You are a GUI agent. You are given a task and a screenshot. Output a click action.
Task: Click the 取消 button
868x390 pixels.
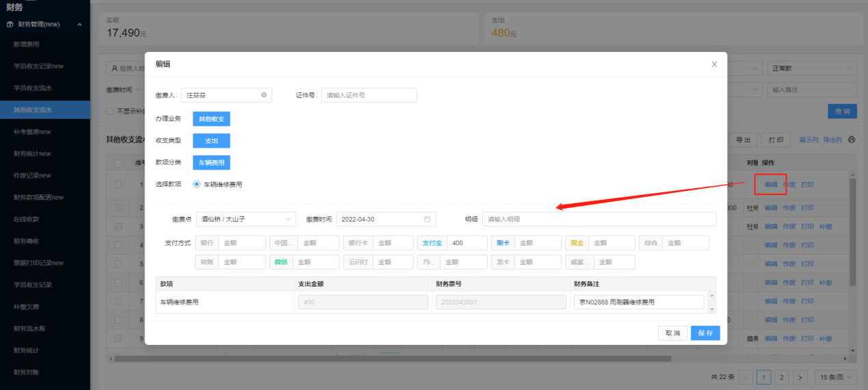[x=672, y=333]
